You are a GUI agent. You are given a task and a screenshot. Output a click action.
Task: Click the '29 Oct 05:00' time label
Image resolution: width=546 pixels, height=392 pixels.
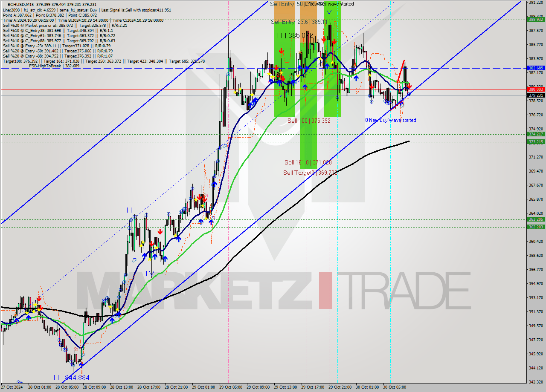point(231,387)
